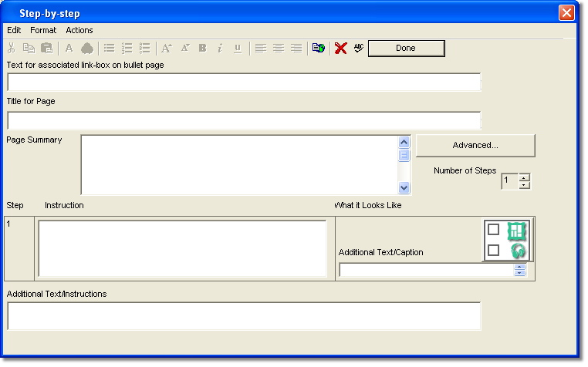Click the picture frame image icon
The width and height of the screenshot is (588, 367).
tap(515, 230)
